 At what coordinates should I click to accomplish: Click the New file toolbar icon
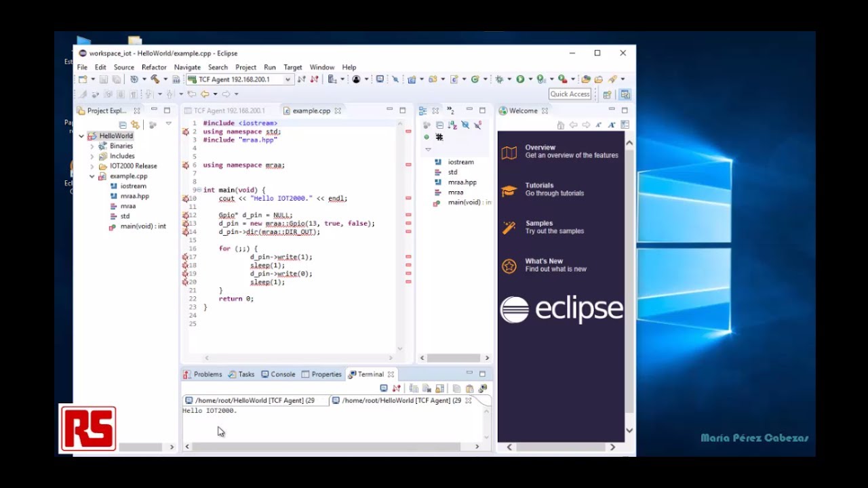[x=82, y=79]
